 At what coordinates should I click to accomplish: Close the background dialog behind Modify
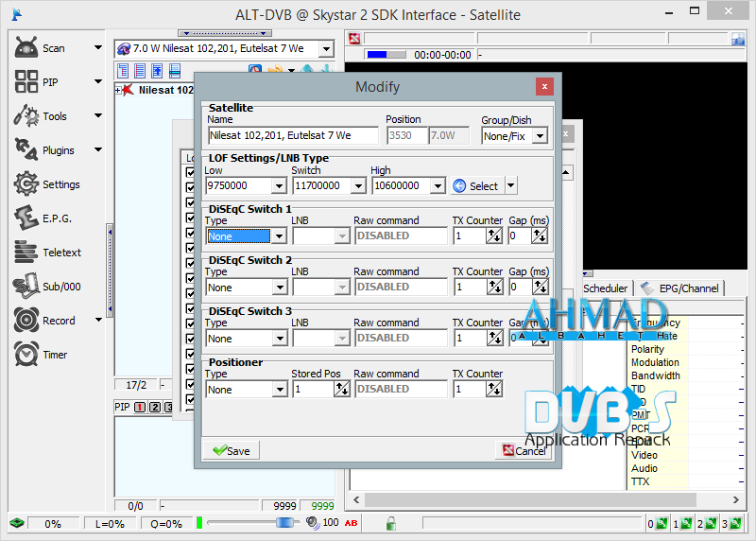pyautogui.click(x=566, y=133)
